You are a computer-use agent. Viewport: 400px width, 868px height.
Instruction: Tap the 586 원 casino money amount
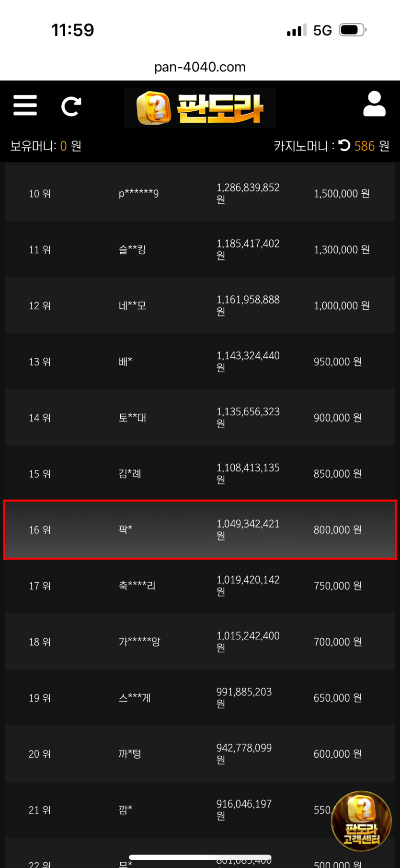(x=371, y=146)
